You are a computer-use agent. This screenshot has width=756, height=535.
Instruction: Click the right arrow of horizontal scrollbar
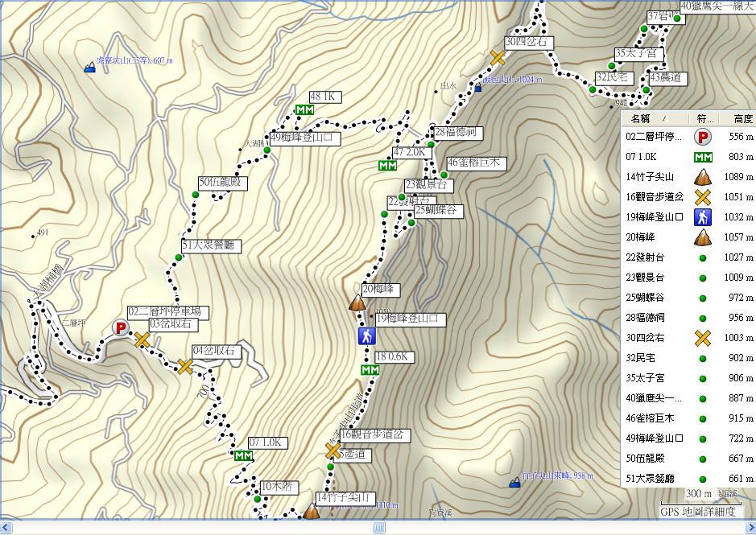[750, 527]
